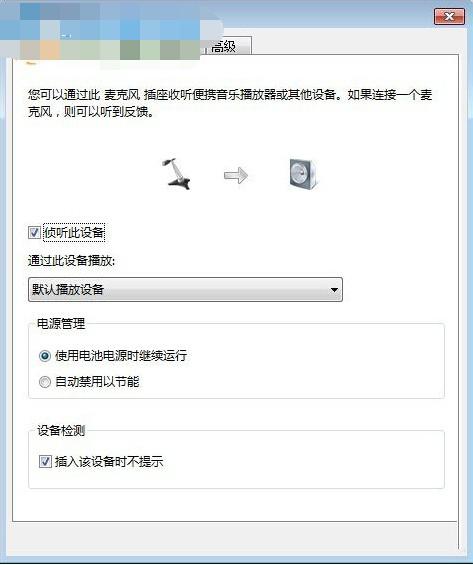Screen dimensions: 473x565
Task: Click the microphone device icon
Action: click(x=176, y=174)
